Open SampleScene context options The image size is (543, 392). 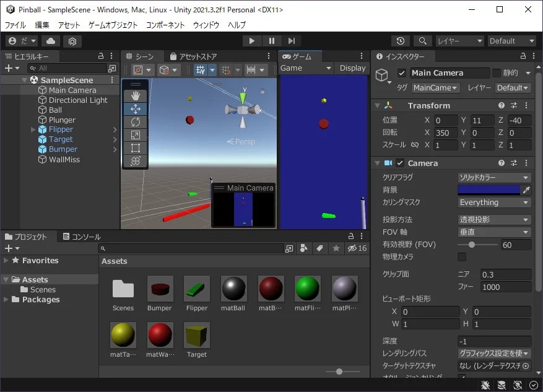pos(112,80)
